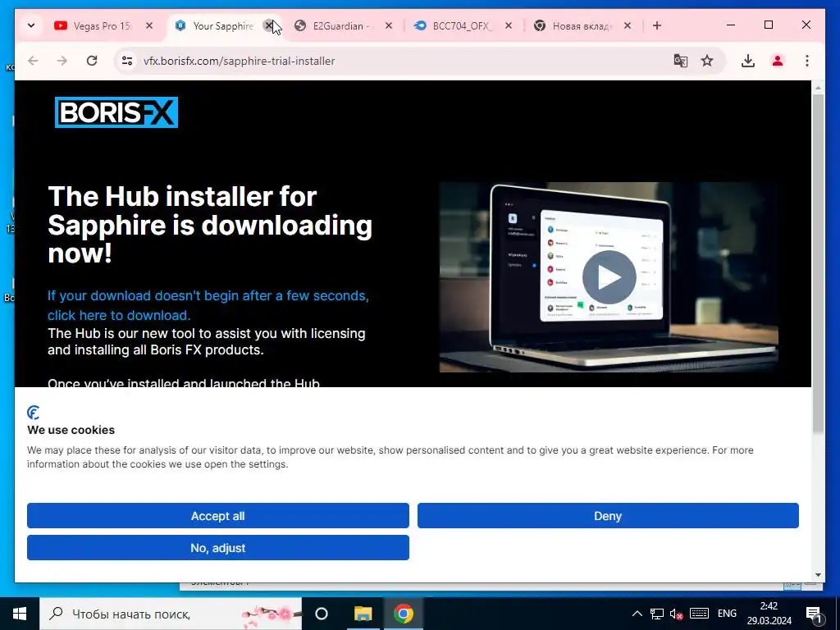Open File Explorer from taskbar
This screenshot has width=840, height=630.
363,614
